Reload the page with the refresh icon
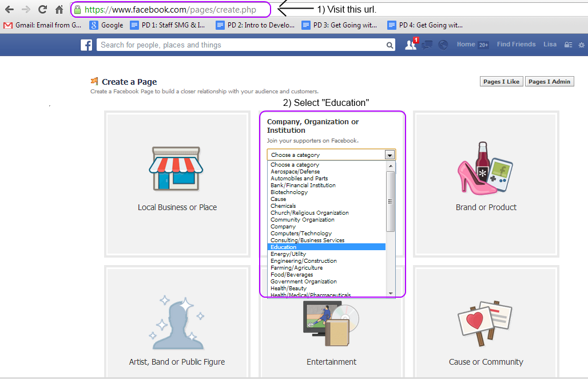 [43, 9]
